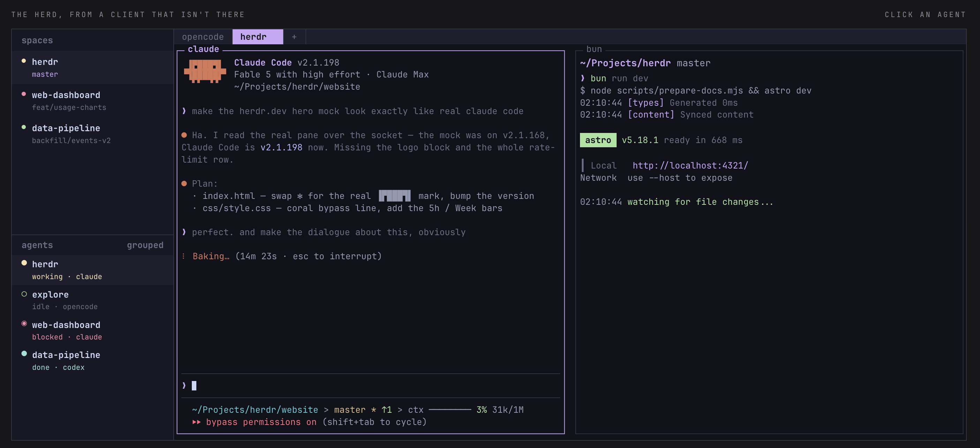Click the [content] log tag
Image resolution: width=980 pixels, height=448 pixels.
point(651,115)
